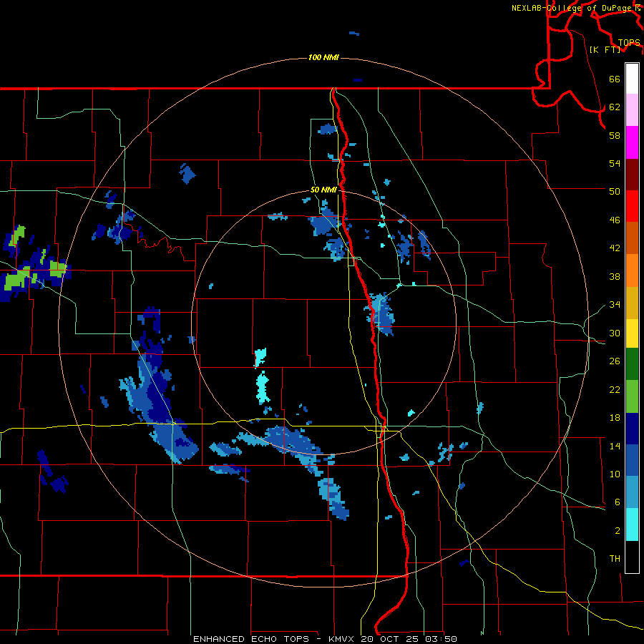The height and width of the screenshot is (644, 644).
Task: Click the legend value '42'
Action: tap(615, 248)
